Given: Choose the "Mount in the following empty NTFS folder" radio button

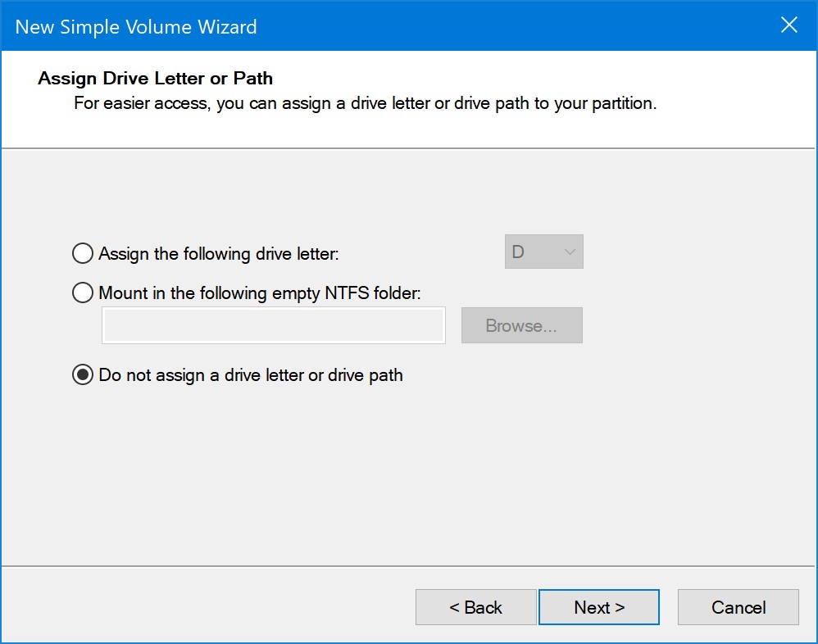Looking at the screenshot, I should tap(83, 293).
